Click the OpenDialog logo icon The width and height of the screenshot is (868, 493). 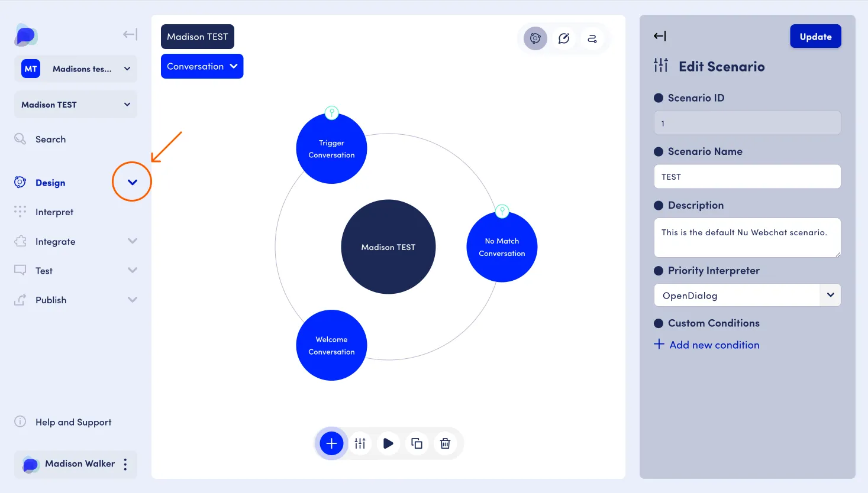coord(26,35)
